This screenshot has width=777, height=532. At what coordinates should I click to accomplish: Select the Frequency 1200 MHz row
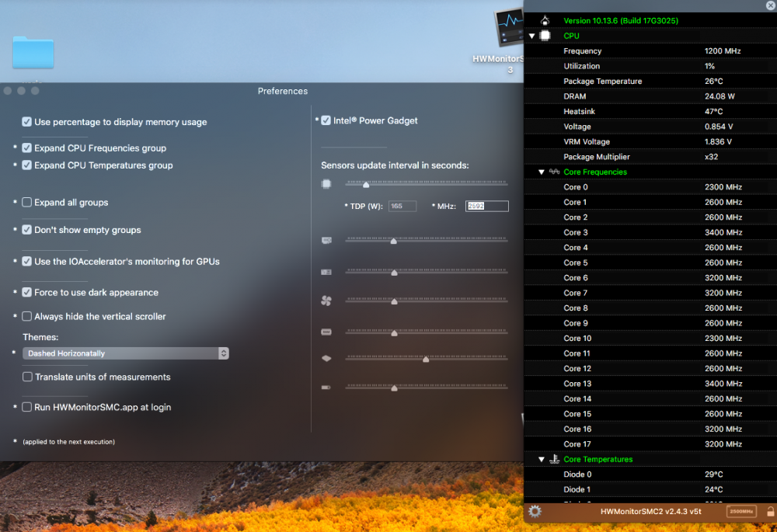point(650,51)
